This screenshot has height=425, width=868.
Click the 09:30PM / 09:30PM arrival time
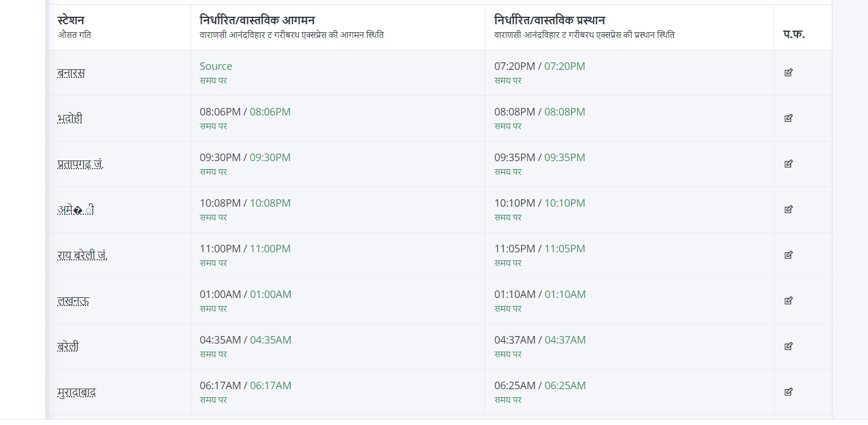click(245, 158)
